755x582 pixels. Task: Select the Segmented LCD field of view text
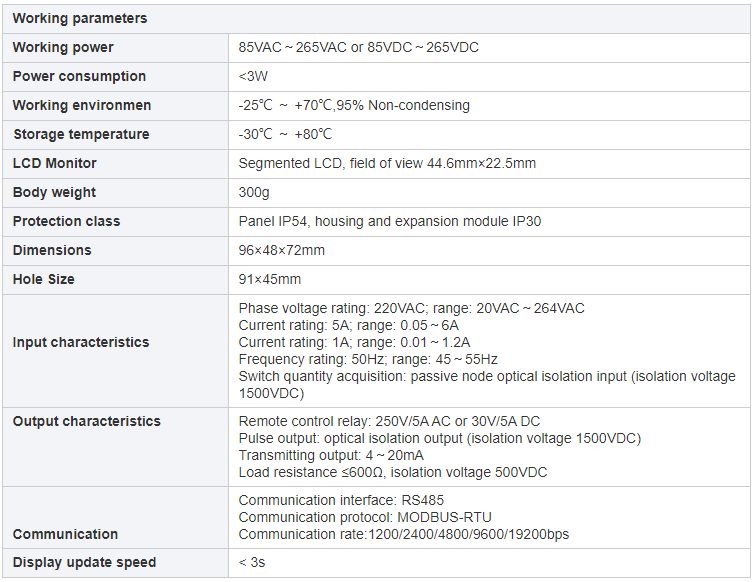[387, 164]
